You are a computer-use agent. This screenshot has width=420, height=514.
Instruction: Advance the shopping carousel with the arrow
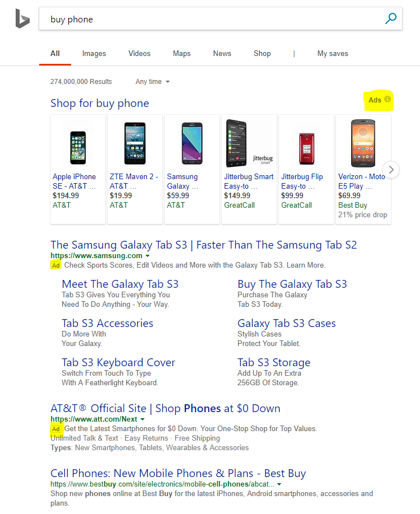391,170
